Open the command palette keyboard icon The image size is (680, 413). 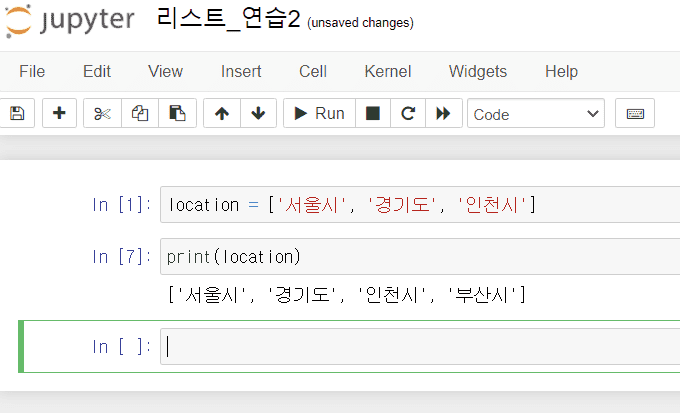click(635, 114)
